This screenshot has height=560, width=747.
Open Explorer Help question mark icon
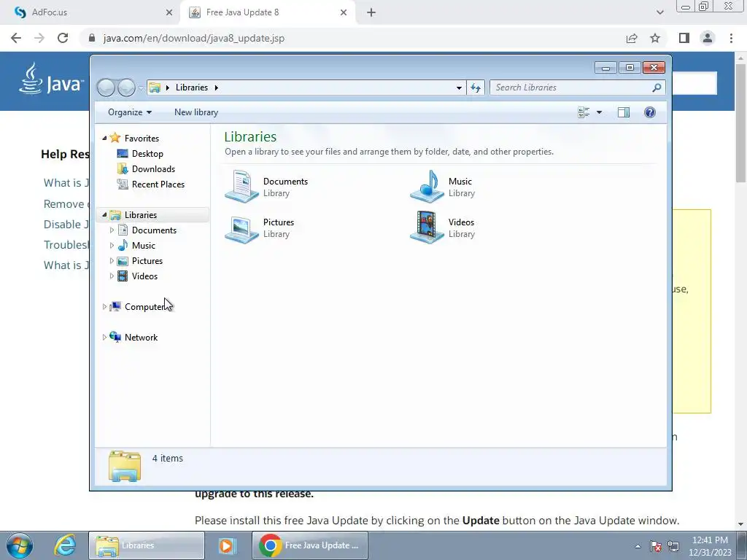click(x=650, y=112)
